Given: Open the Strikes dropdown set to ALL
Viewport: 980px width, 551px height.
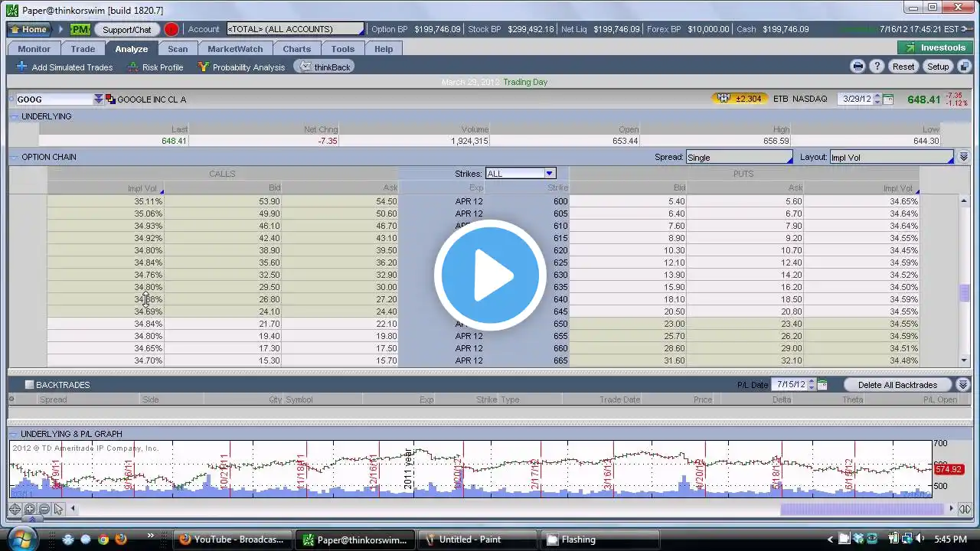Looking at the screenshot, I should pyautogui.click(x=521, y=174).
